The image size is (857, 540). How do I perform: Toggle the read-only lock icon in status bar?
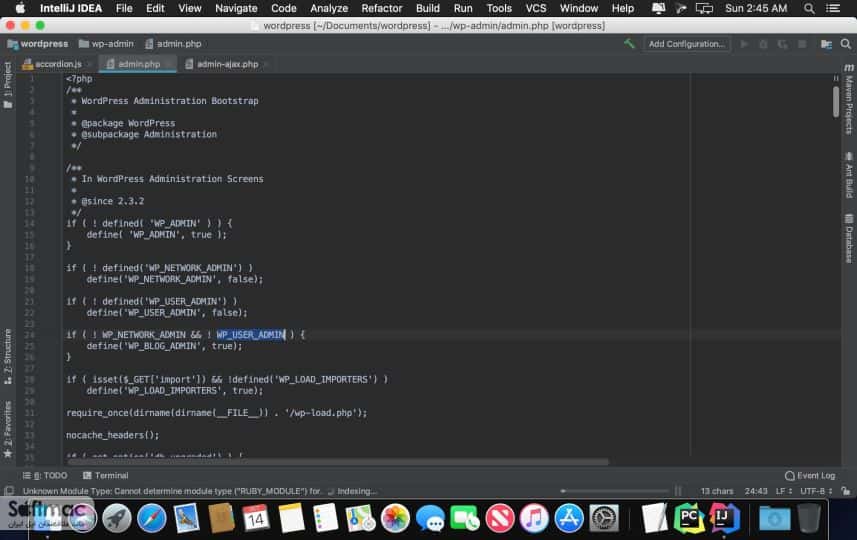[846, 491]
